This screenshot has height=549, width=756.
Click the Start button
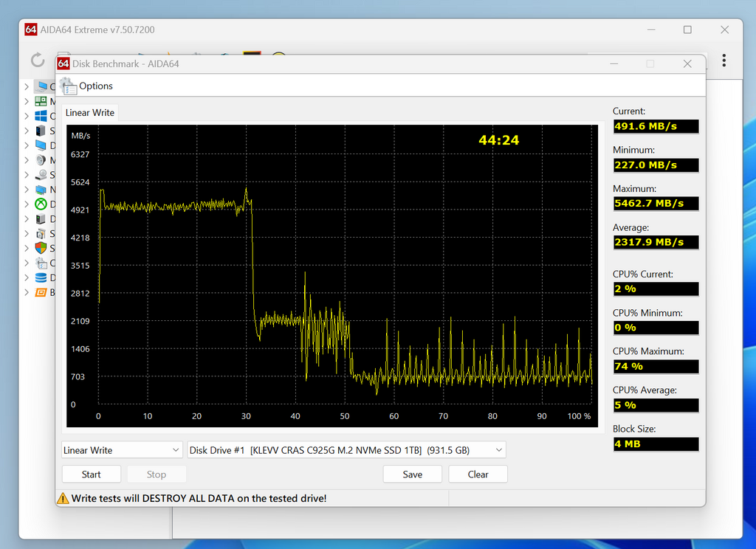pos(91,474)
